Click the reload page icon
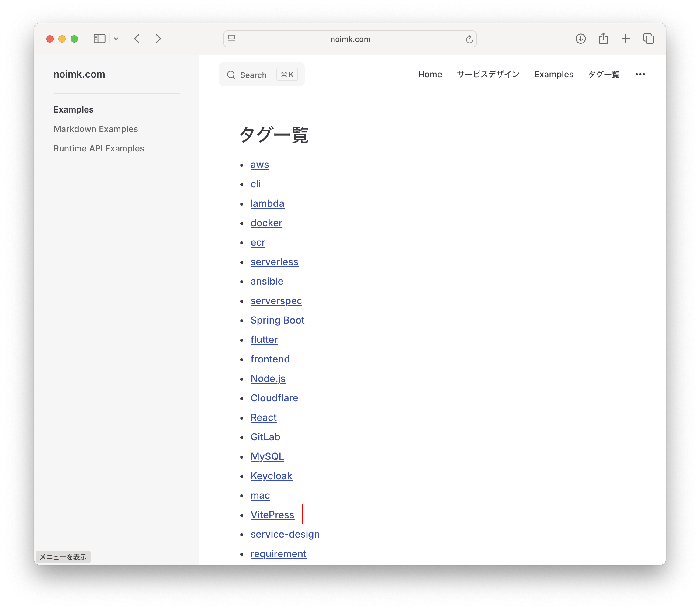Viewport: 700px width, 610px height. 469,39
